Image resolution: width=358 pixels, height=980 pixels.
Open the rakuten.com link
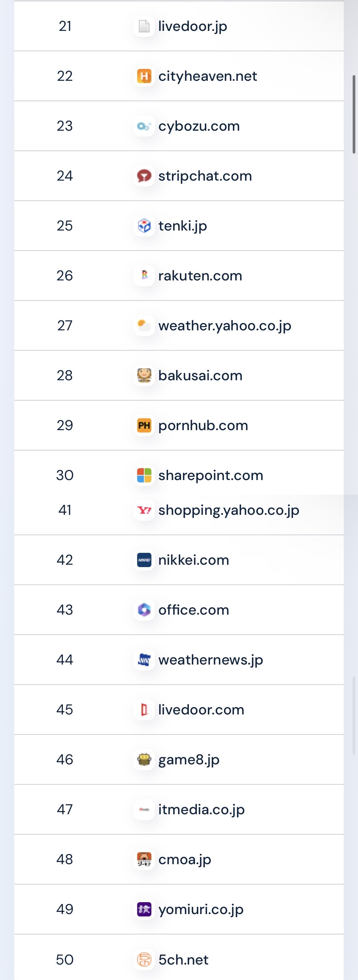tap(200, 276)
